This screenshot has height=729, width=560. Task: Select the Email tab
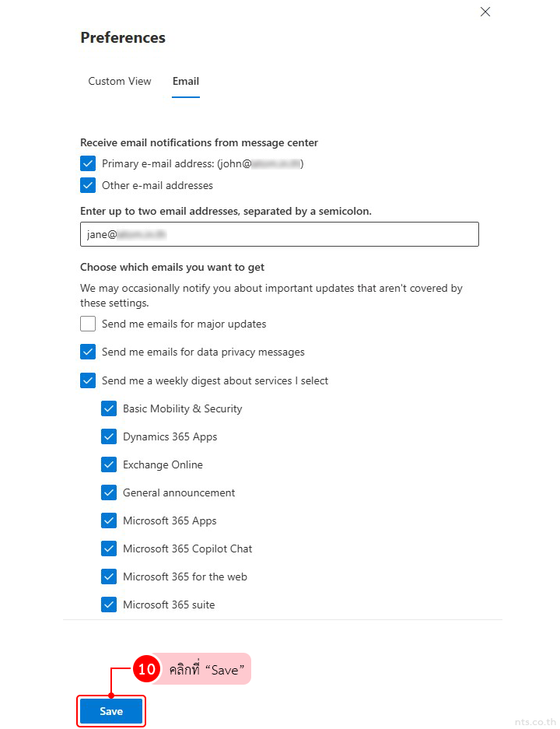pos(186,81)
